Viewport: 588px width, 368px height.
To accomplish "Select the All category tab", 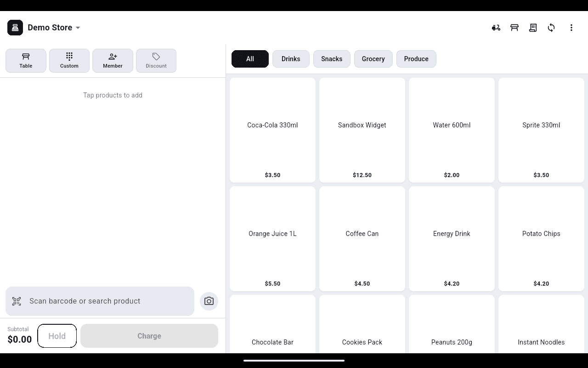I will tap(250, 59).
